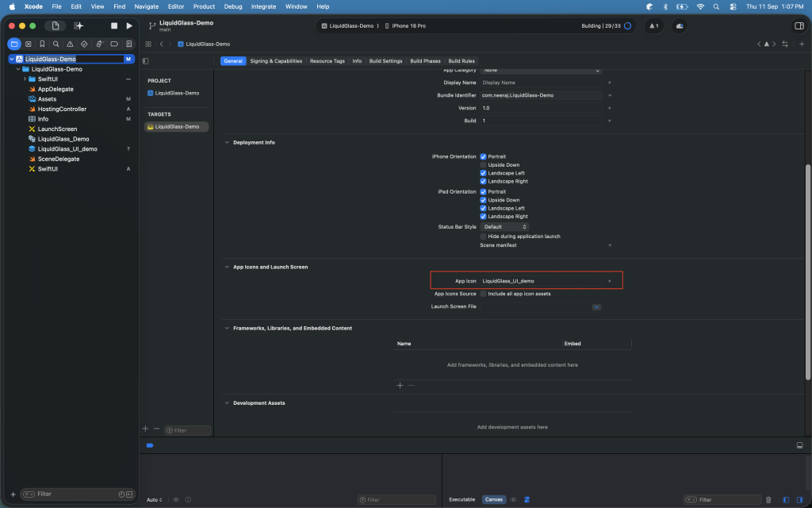Select the Canvas console mode button

point(493,500)
